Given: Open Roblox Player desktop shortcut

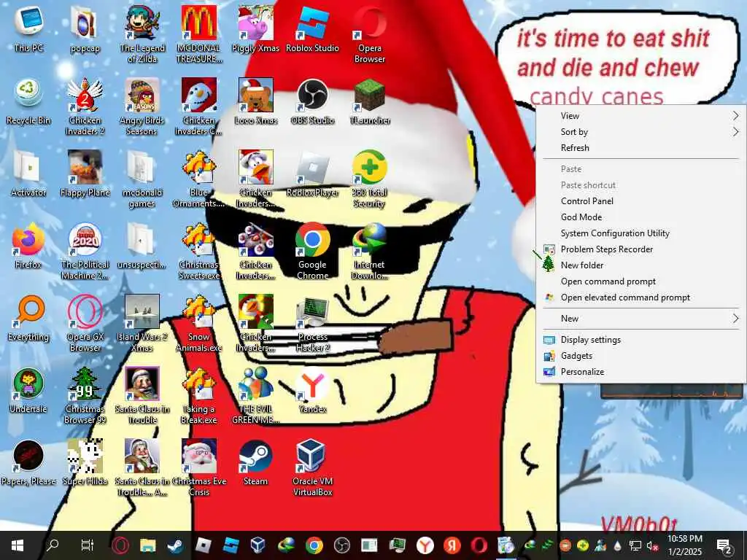Looking at the screenshot, I should coord(312,174).
